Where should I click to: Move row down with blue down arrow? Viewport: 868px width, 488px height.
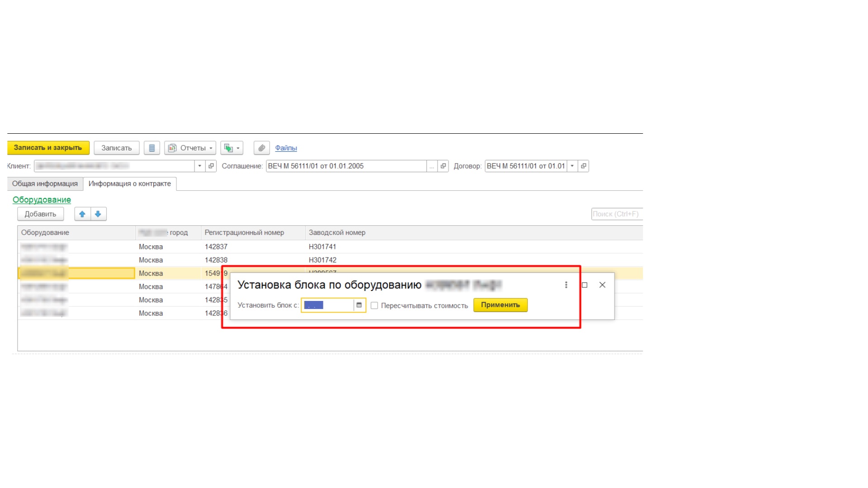click(98, 214)
